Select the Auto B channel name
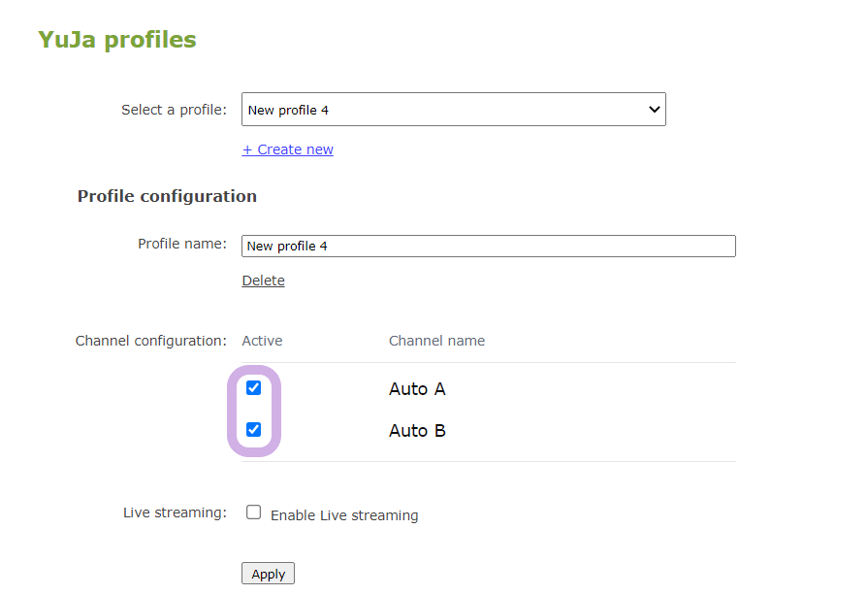The height and width of the screenshot is (595, 868). [x=417, y=431]
